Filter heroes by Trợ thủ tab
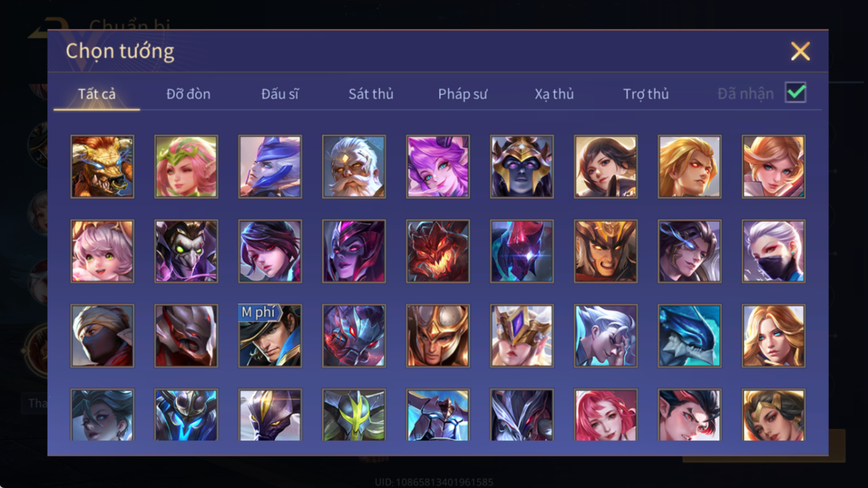This screenshot has height=488, width=868. point(646,94)
